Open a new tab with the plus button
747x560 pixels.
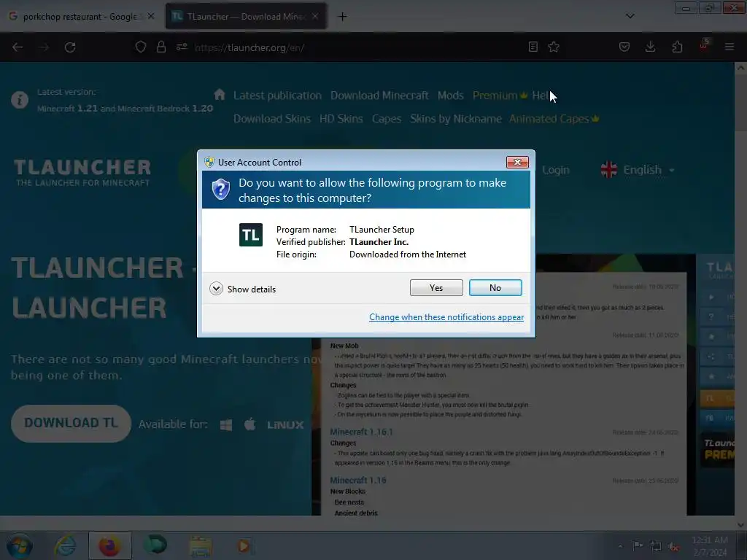(x=342, y=17)
